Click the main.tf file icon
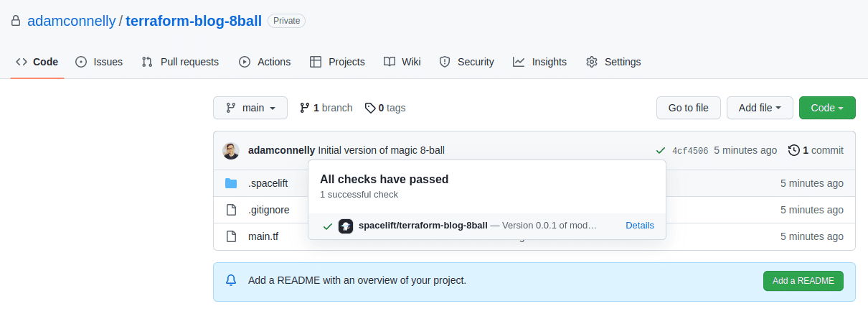 (231, 236)
